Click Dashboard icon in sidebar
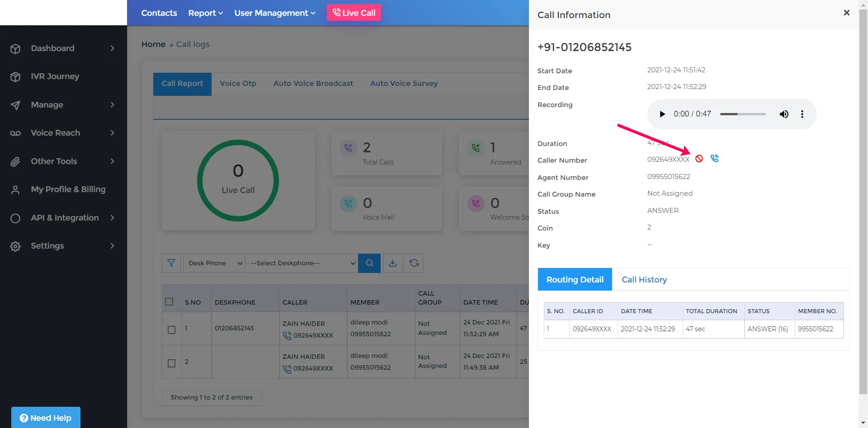The height and width of the screenshot is (428, 868). point(15,48)
